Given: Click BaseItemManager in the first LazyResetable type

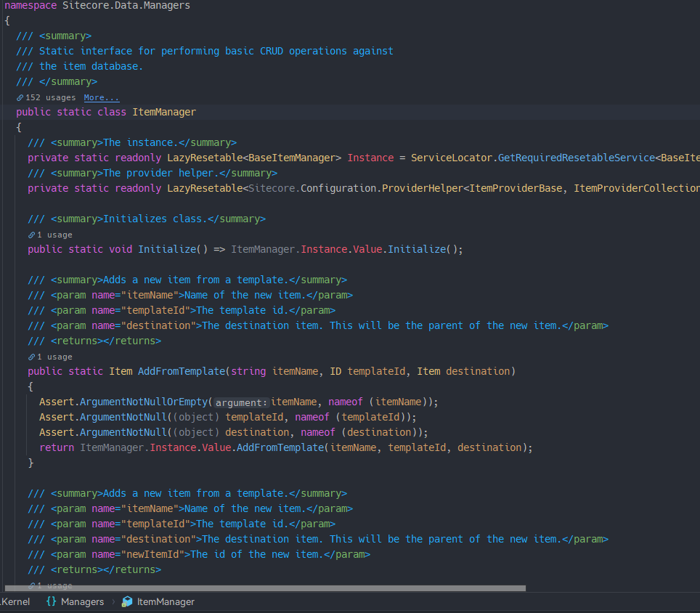Looking at the screenshot, I should tap(292, 158).
